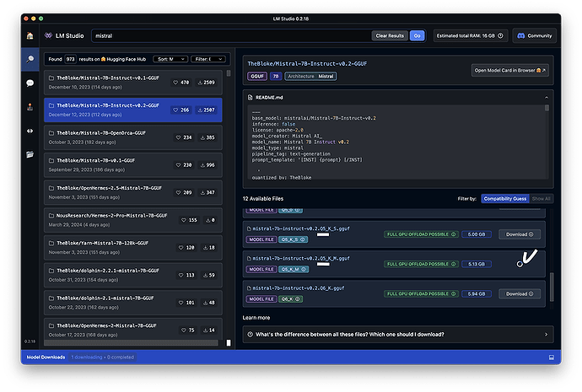Open the AI Chat sidebar icon
This screenshot has width=582, height=392.
coord(30,83)
